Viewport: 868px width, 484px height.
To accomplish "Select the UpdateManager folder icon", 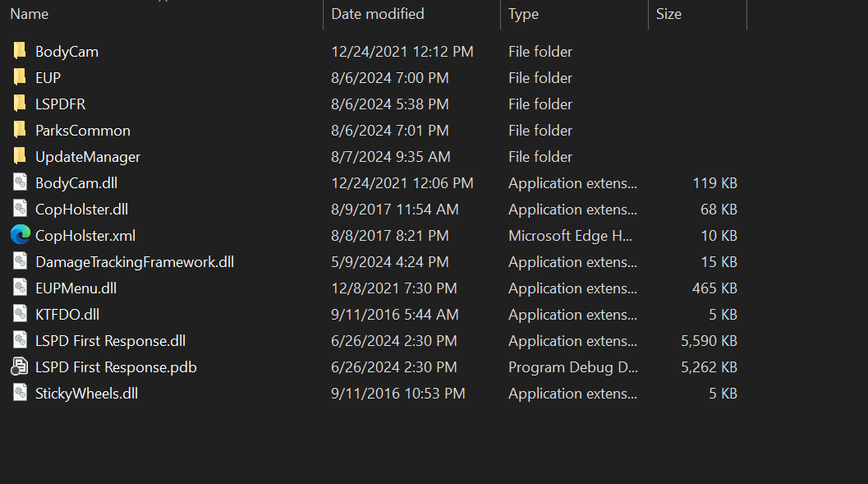I will tap(20, 157).
